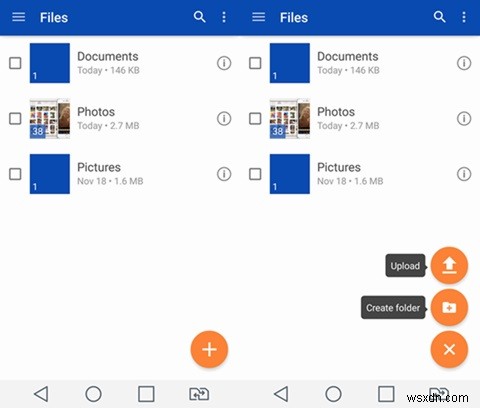Open hamburger menu in left Files screen

click(19, 17)
